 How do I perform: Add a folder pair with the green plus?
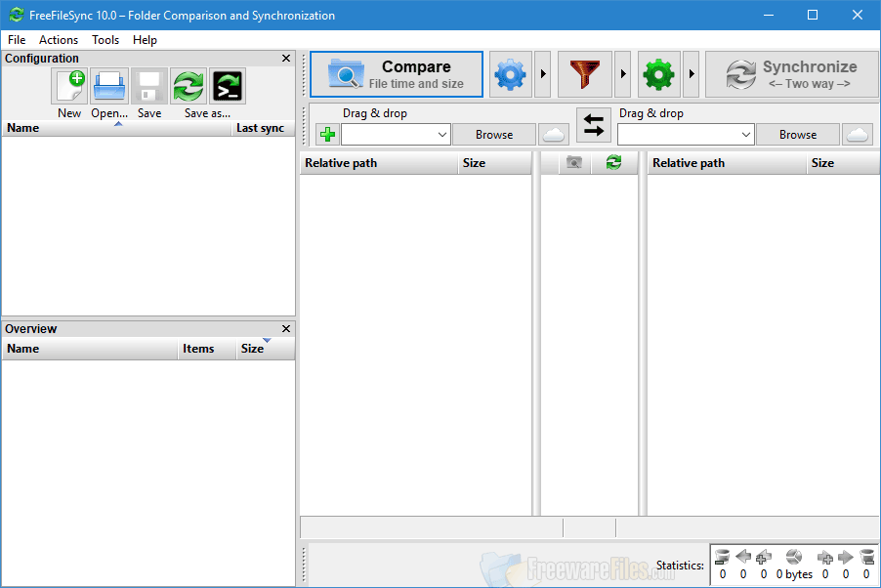click(x=326, y=133)
